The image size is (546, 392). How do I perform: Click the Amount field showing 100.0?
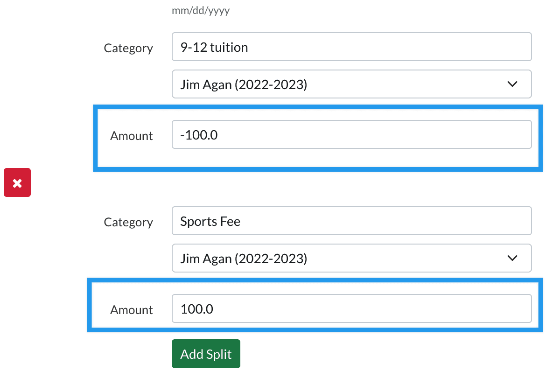click(x=351, y=308)
